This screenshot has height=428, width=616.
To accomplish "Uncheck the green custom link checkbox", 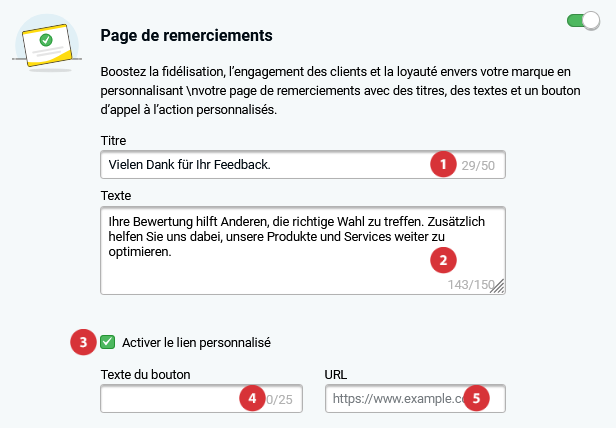I will (107, 342).
